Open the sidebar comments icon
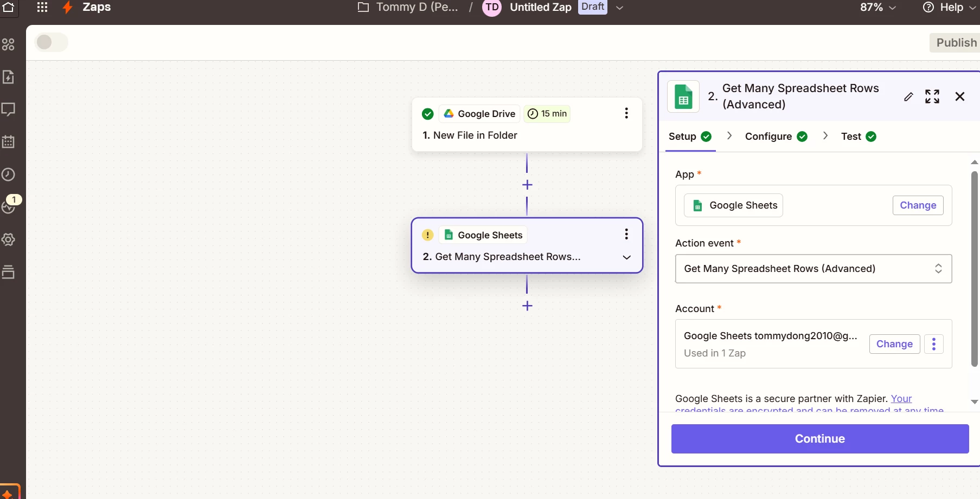This screenshot has width=980, height=499. click(8, 109)
